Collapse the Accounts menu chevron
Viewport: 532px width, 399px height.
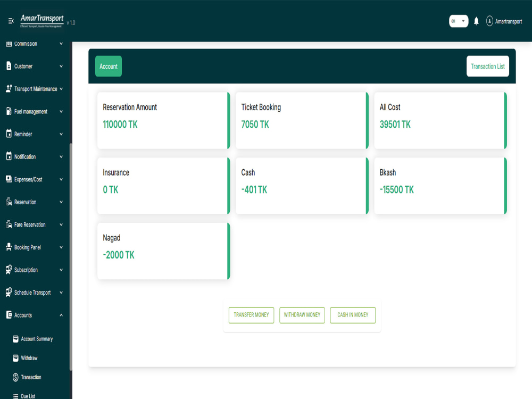(61, 315)
